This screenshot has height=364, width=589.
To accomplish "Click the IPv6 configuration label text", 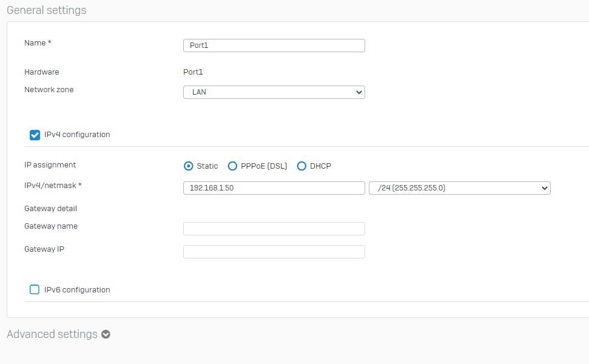I will point(77,289).
